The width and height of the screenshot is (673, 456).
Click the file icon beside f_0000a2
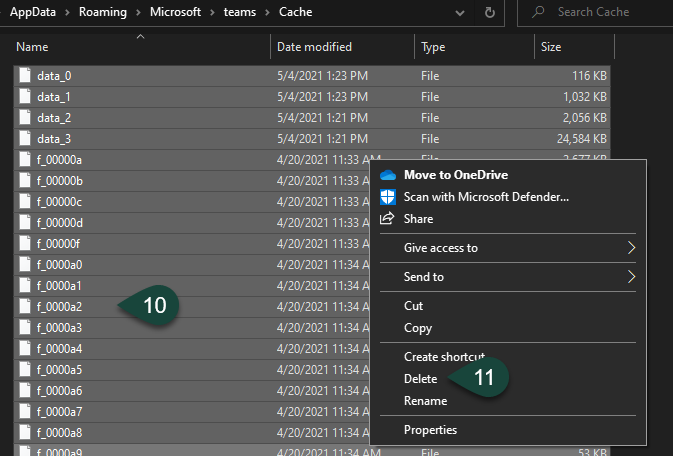(x=25, y=307)
